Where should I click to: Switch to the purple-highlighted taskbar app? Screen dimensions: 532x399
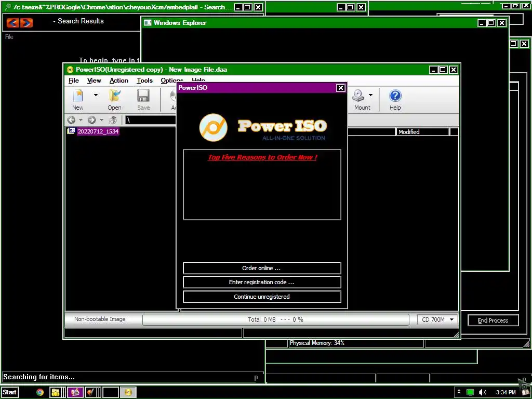(x=75, y=392)
